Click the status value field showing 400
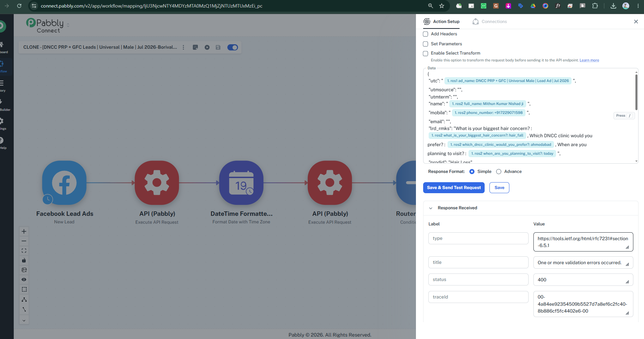The width and height of the screenshot is (644, 339). point(583,280)
